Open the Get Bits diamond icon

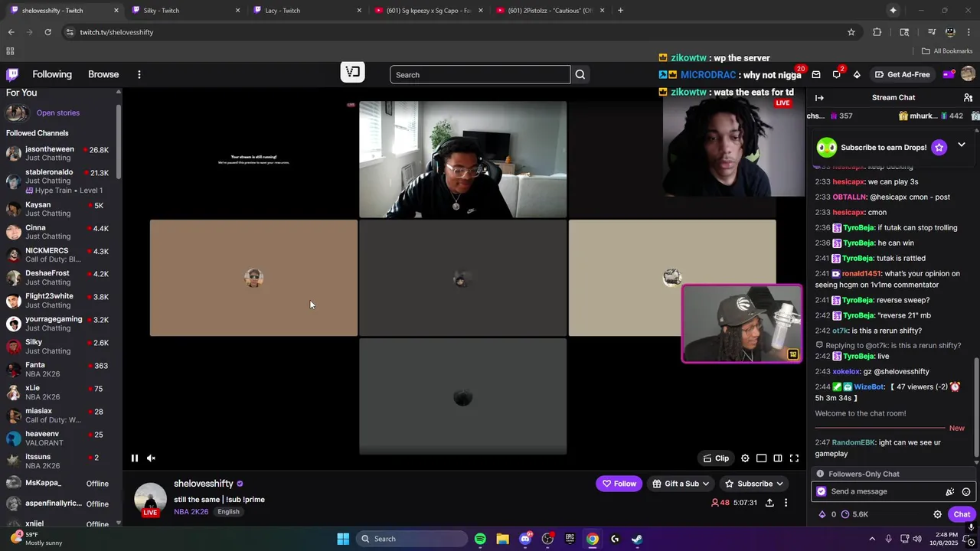(857, 74)
